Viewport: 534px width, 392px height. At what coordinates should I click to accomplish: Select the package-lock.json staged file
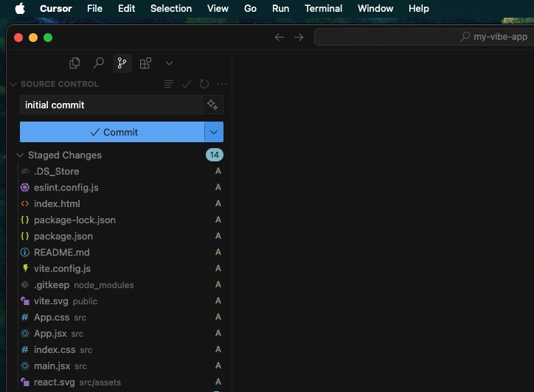click(x=120, y=220)
